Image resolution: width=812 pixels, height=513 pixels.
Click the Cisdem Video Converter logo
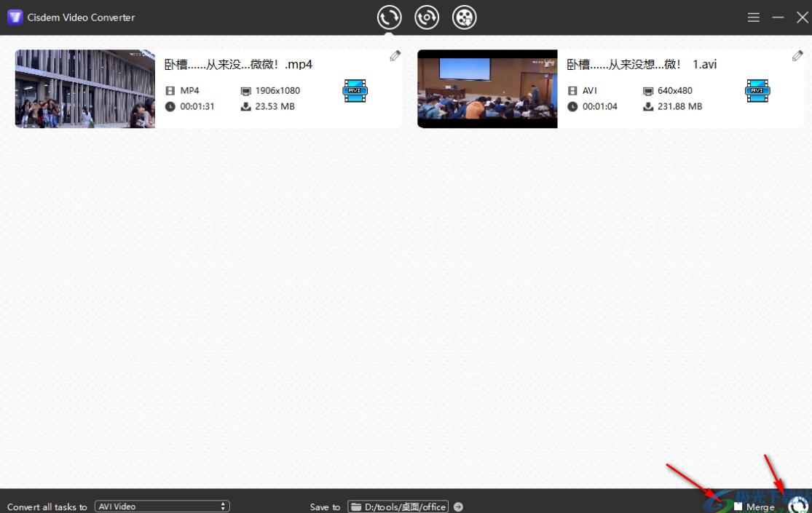click(15, 17)
